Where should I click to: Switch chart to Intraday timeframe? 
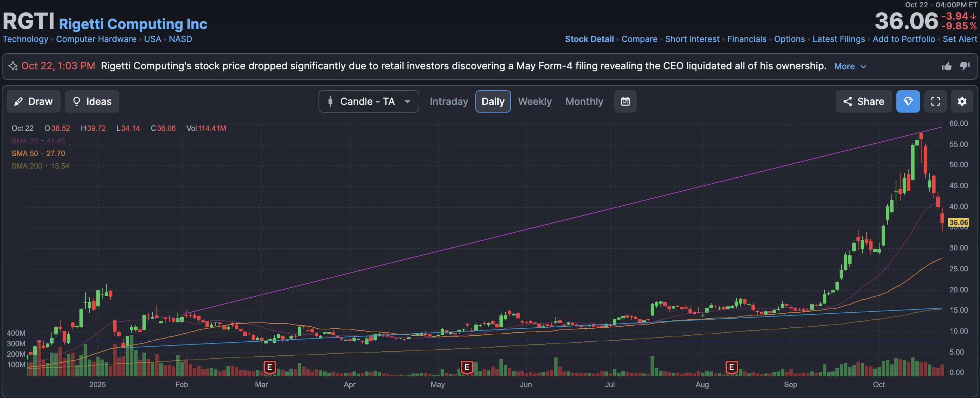[x=449, y=101]
